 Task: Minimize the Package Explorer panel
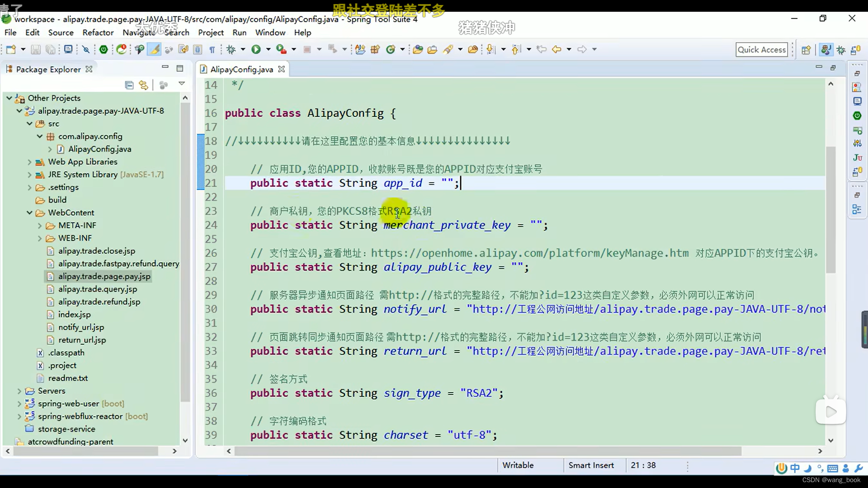point(165,67)
